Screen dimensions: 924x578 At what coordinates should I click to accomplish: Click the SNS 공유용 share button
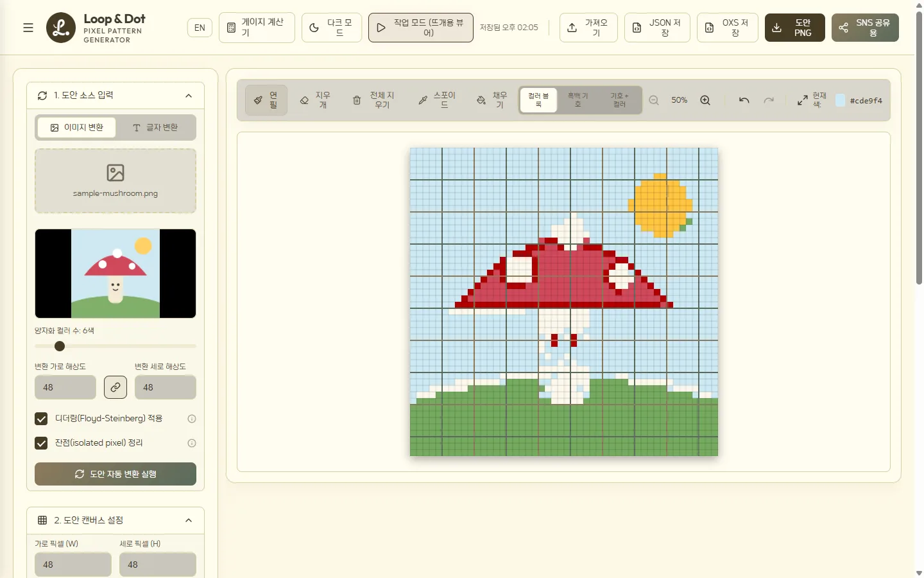[865, 28]
